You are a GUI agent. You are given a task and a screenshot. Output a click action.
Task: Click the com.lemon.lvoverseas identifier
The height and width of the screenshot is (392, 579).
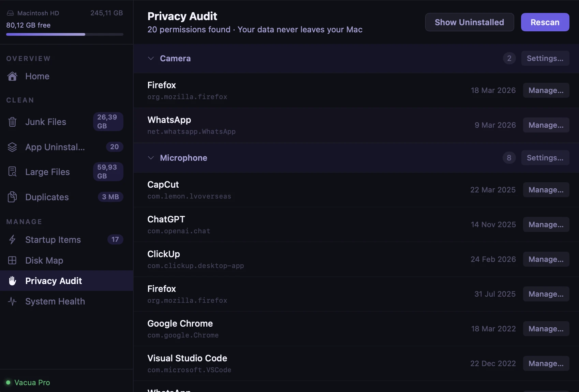click(189, 196)
